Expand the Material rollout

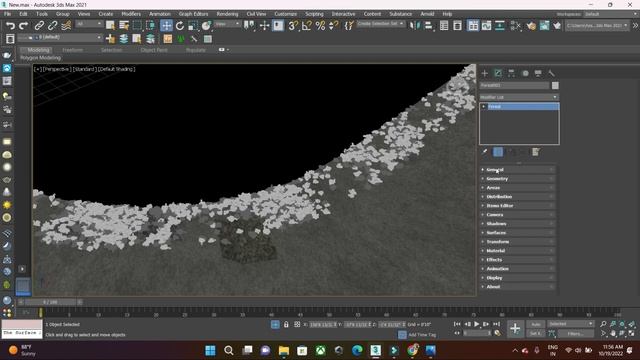point(518,251)
